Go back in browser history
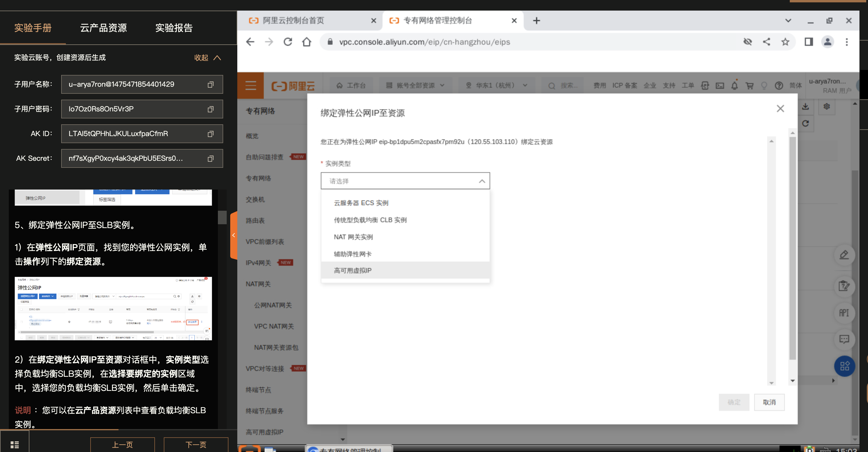The width and height of the screenshot is (868, 452). (250, 42)
